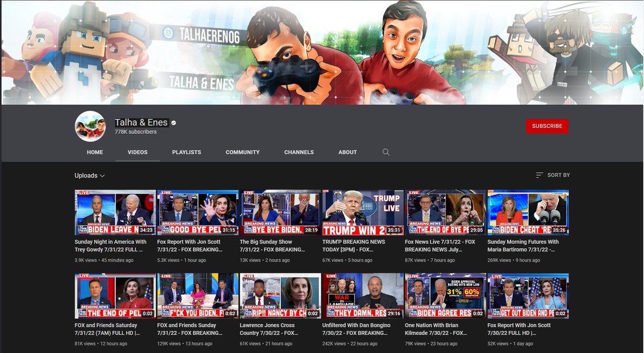Open FOX and Friends Sunday thumbnail

pos(197,296)
